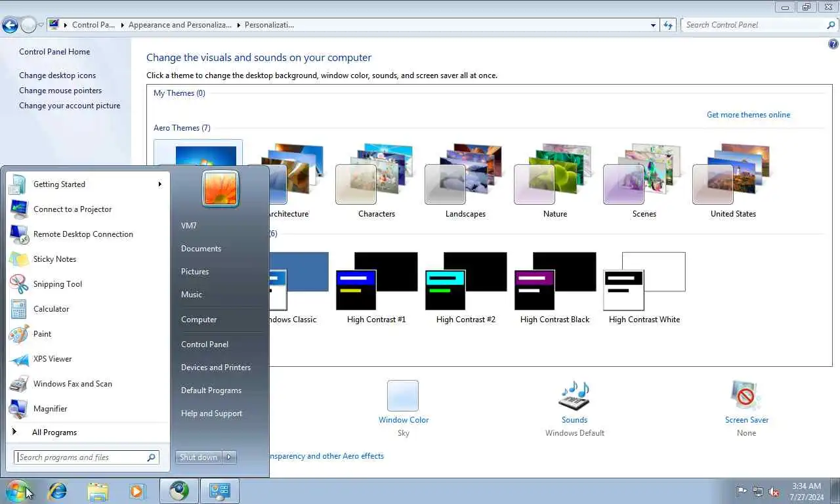Click Change desktop icons link
This screenshot has width=840, height=504.
58,75
